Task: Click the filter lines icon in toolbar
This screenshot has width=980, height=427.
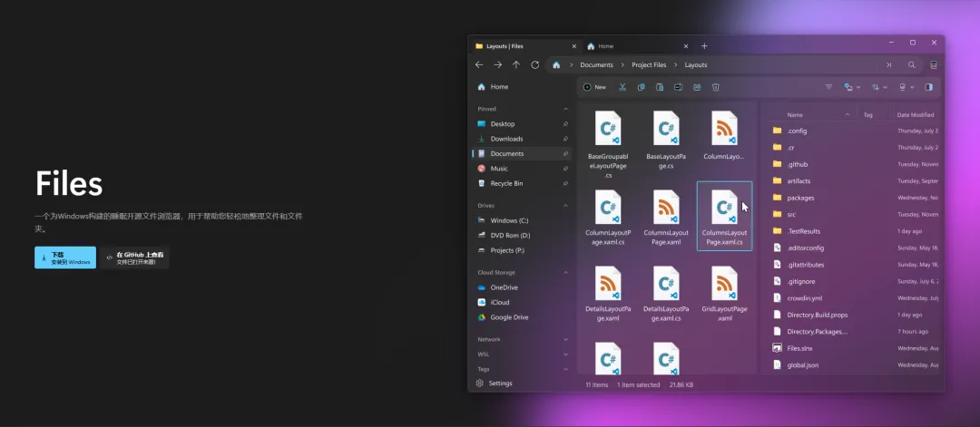Action: pyautogui.click(x=828, y=87)
